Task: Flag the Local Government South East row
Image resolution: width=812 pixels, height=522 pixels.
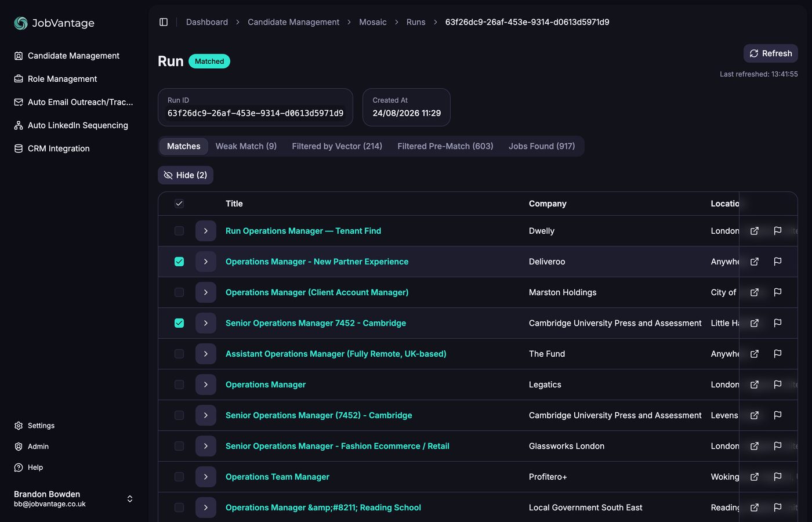Action: (778, 507)
